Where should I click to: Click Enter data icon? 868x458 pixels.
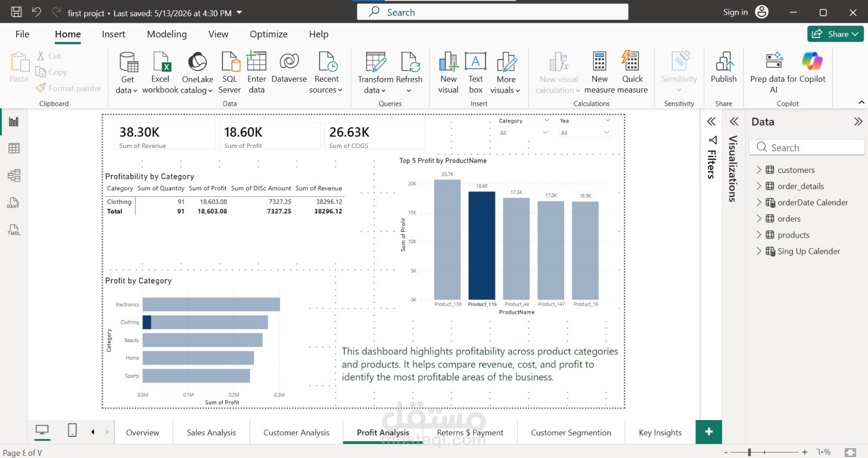pyautogui.click(x=257, y=62)
